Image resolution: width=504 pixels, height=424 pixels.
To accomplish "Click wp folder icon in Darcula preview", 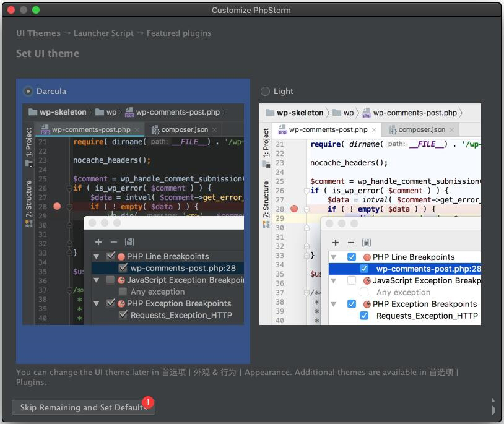I will click(100, 112).
